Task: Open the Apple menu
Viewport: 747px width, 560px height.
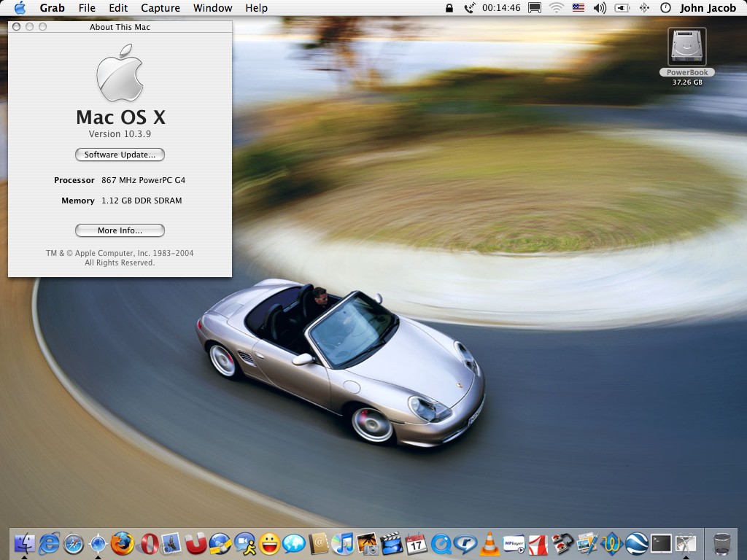Action: (20, 7)
